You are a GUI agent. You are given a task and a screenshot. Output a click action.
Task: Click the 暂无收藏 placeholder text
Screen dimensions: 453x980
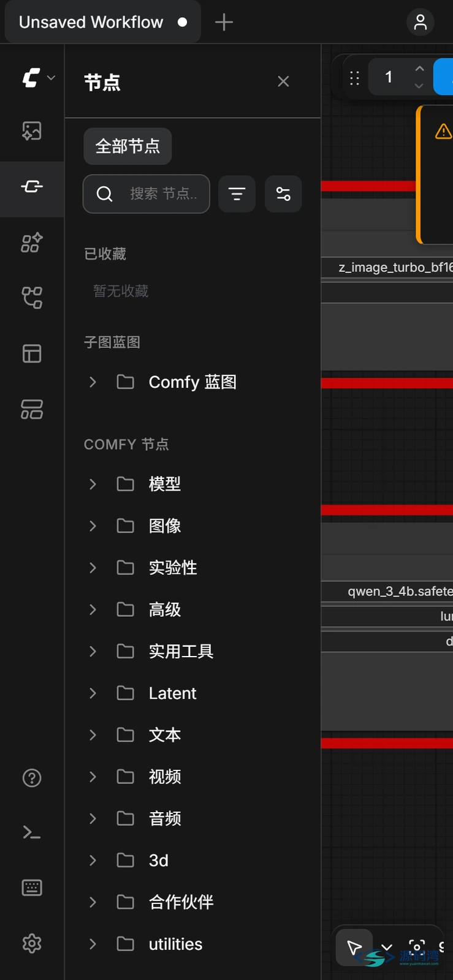[121, 291]
